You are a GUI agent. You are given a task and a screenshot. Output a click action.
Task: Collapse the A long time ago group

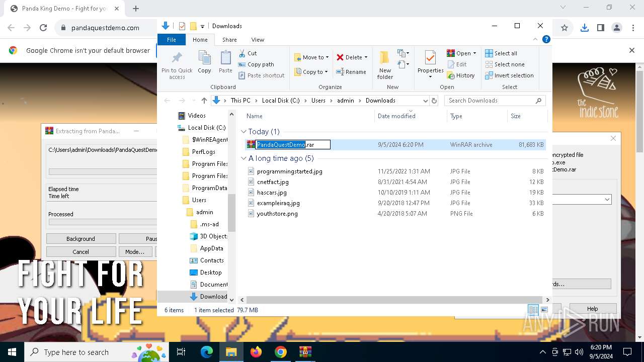[244, 158]
